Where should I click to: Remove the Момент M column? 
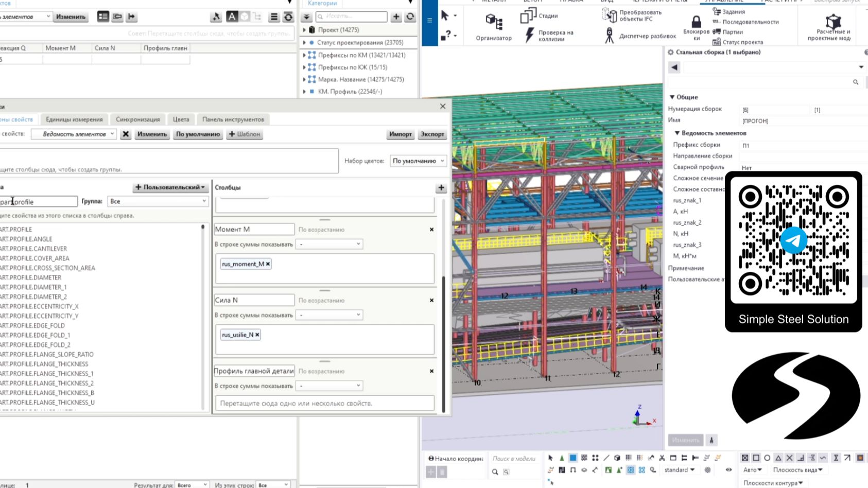coord(431,230)
